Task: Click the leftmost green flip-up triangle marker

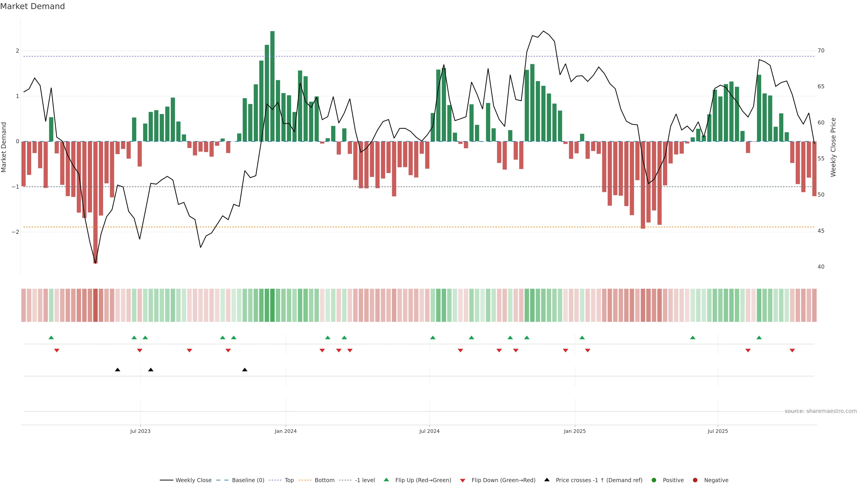Action: pos(51,338)
